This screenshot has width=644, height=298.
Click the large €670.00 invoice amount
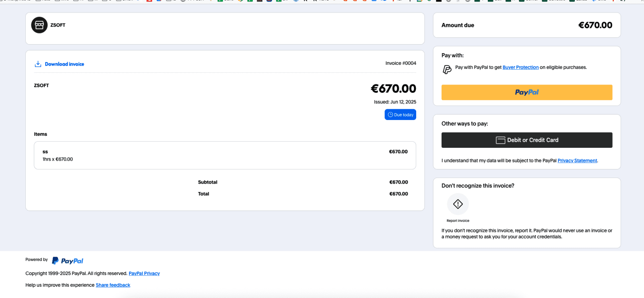[x=393, y=89]
